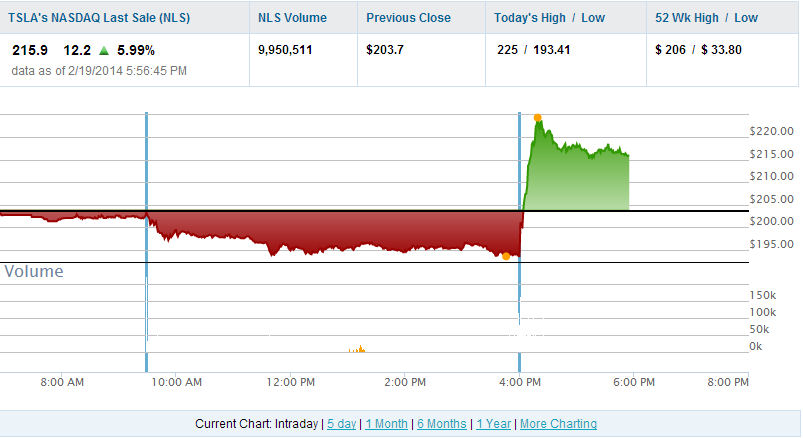Click the 0k volume axis label

756,346
